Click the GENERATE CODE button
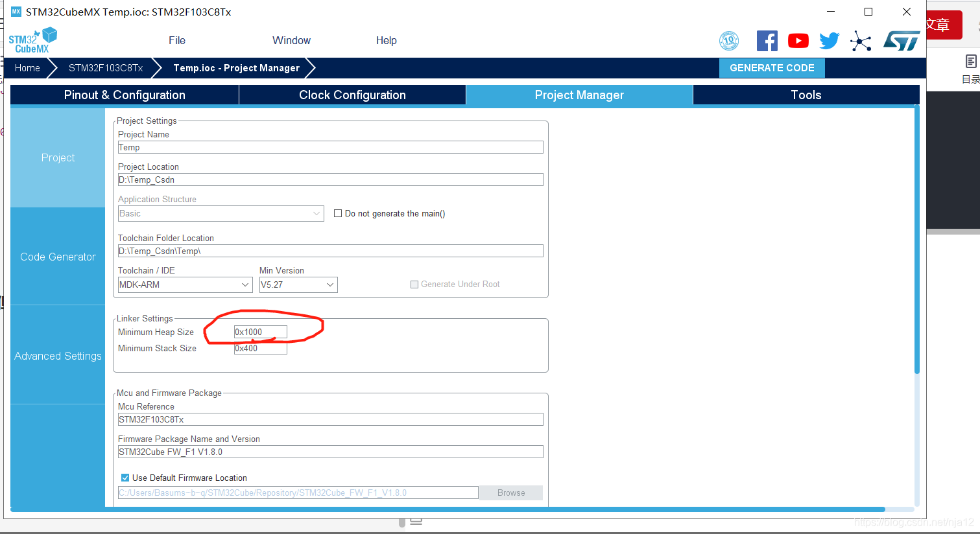This screenshot has height=534, width=980. tap(772, 68)
